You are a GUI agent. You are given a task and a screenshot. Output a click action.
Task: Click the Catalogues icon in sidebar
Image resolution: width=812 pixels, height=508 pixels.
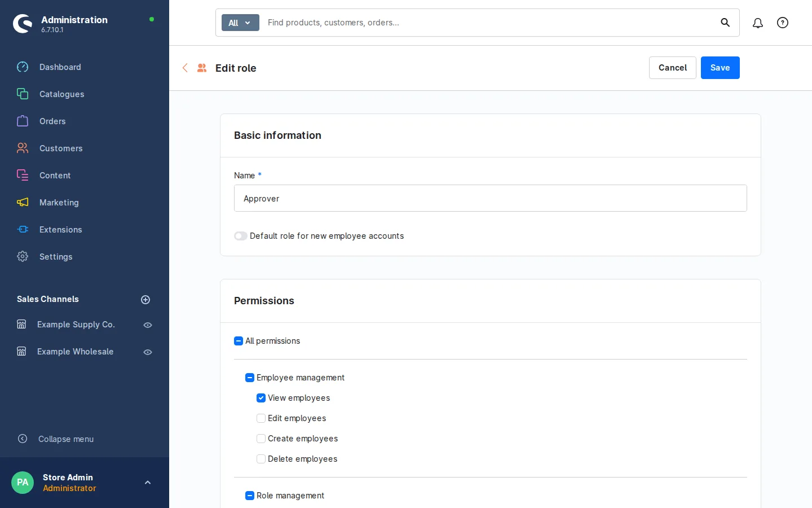click(23, 94)
